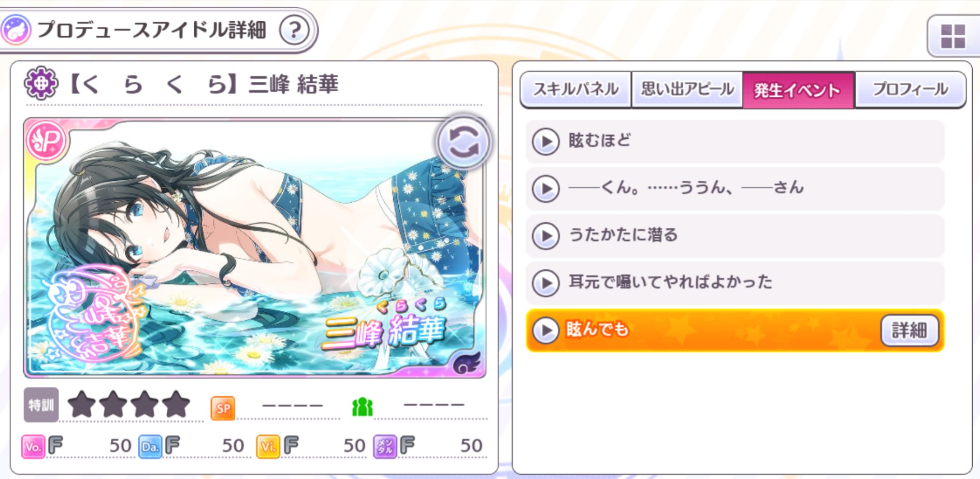The width and height of the screenshot is (980, 479).
Task: Play the うたかたに潜る event
Action: pyautogui.click(x=735, y=236)
